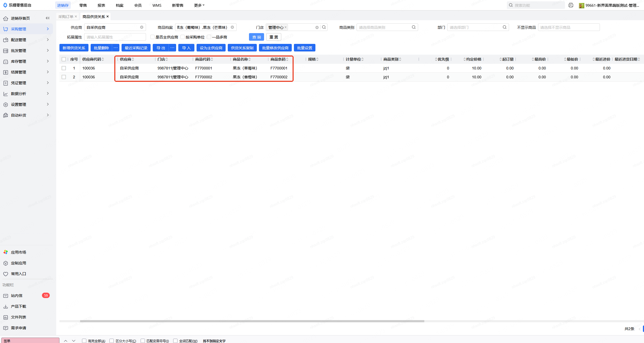Screen dimensions: 644x343
Task: Switch to the 采购订单 tab
Action: click(x=66, y=16)
